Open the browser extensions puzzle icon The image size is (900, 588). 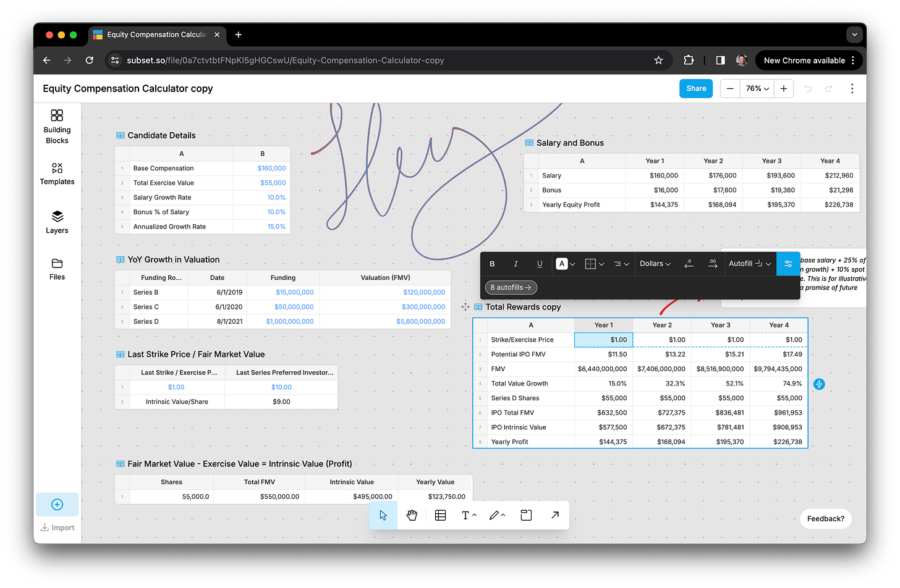(x=689, y=61)
